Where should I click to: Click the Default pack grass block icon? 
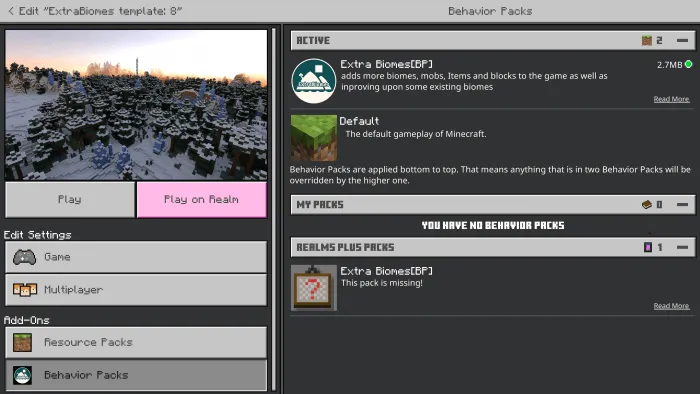coord(313,138)
